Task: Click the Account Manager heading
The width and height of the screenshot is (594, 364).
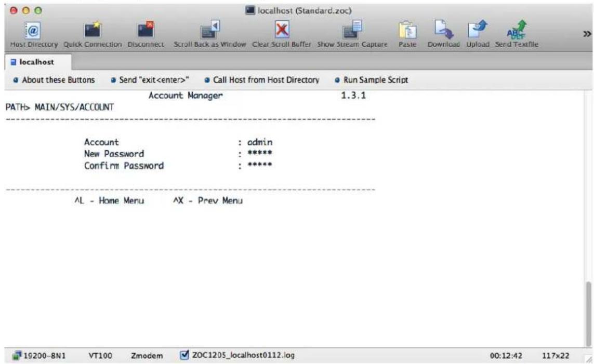Action: pyautogui.click(x=186, y=96)
